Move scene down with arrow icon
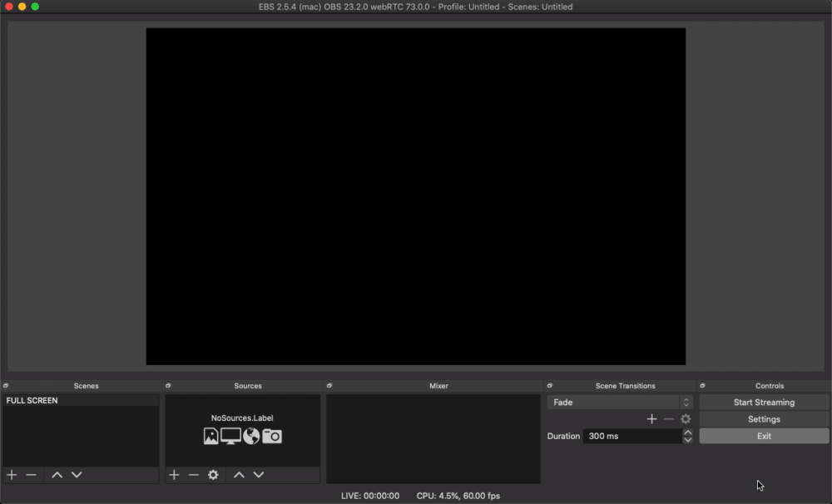Screen dimensions: 832x504 point(77,475)
